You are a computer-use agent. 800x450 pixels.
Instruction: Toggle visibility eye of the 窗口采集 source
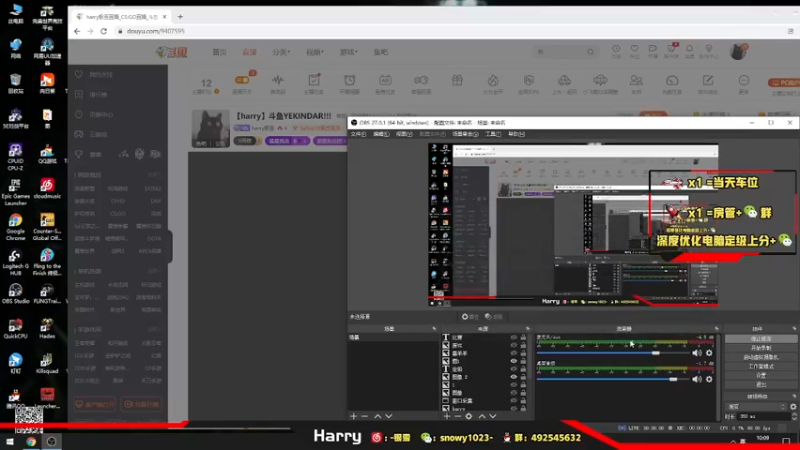[514, 401]
